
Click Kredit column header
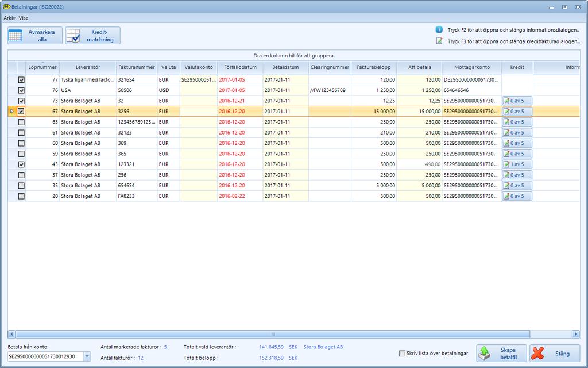[x=517, y=67]
